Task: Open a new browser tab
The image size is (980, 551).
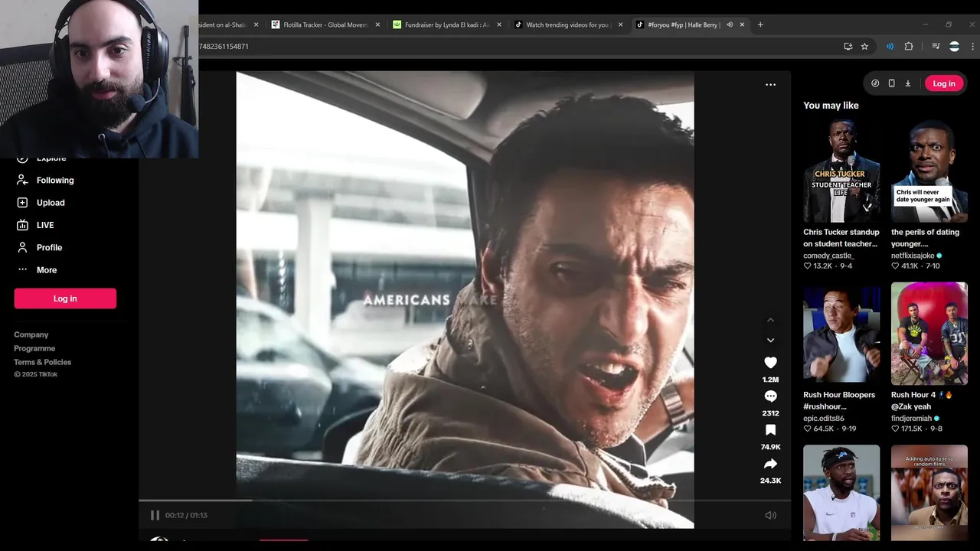Action: pos(760,24)
